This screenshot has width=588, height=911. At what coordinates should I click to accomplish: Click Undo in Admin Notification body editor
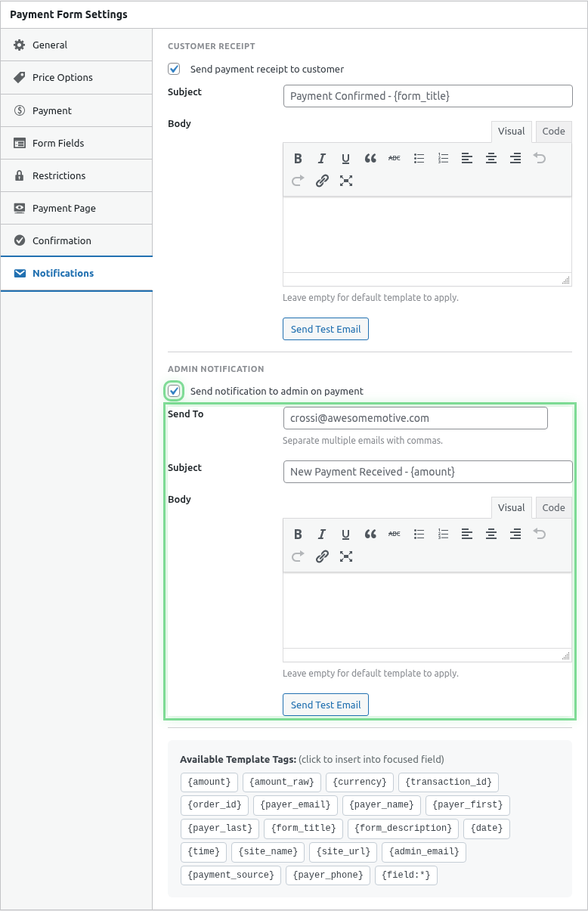[540, 534]
